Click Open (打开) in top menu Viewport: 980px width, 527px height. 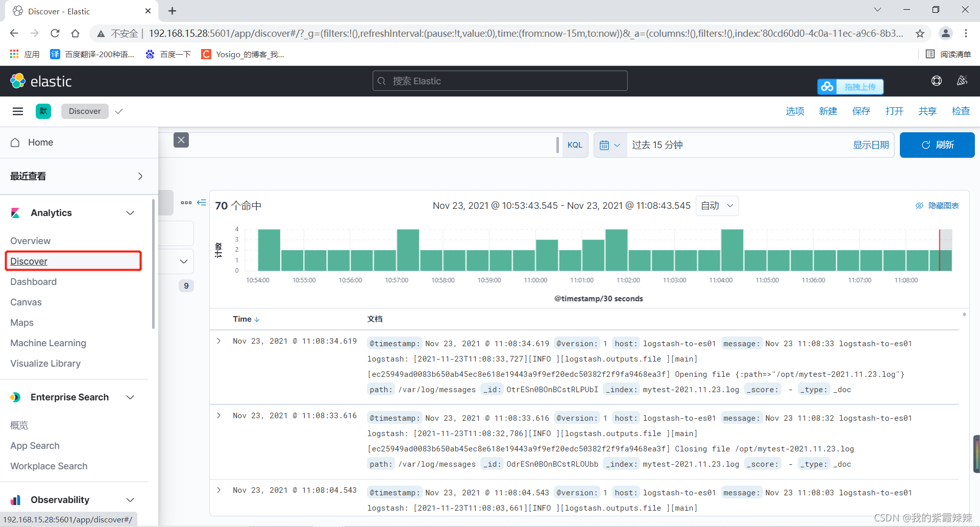coord(894,111)
